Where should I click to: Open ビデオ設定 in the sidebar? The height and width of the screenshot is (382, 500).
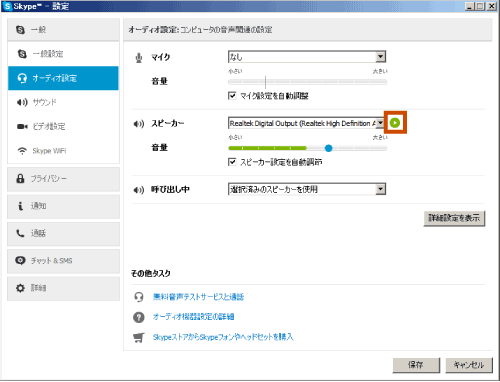point(63,126)
